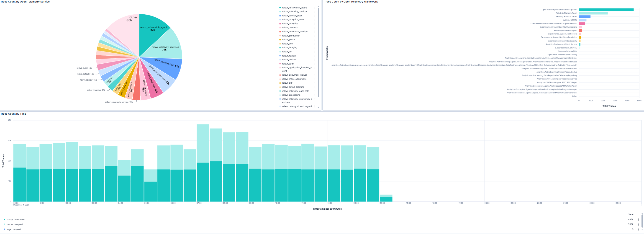Open the options menu (⋮) beside relsvr_infrawatch_agent legend entry
644x234 pixels.
(x=315, y=8)
